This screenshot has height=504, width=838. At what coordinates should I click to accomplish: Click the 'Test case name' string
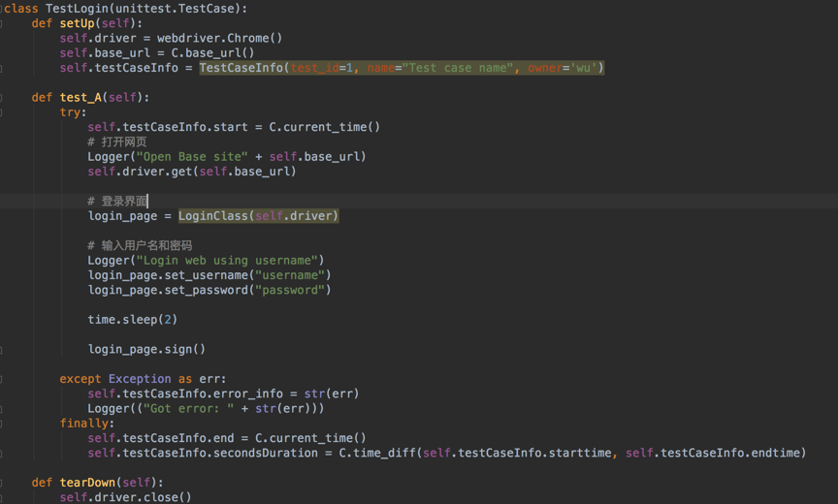pos(458,68)
